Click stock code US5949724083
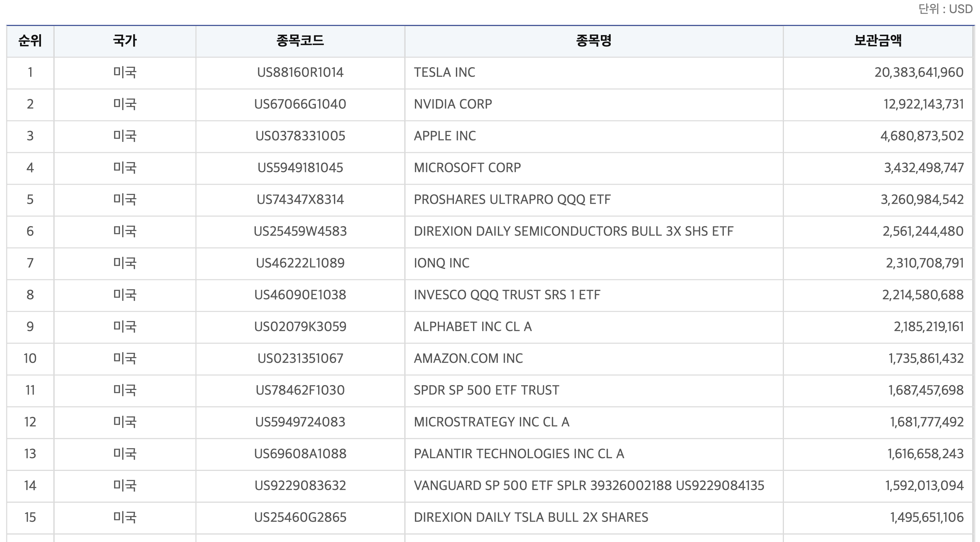This screenshot has height=542, width=980. (300, 422)
